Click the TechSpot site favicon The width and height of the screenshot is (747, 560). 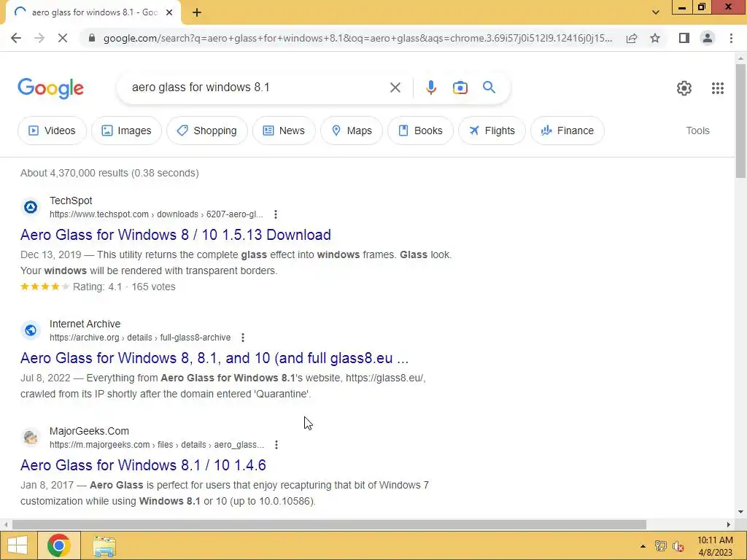coord(31,207)
